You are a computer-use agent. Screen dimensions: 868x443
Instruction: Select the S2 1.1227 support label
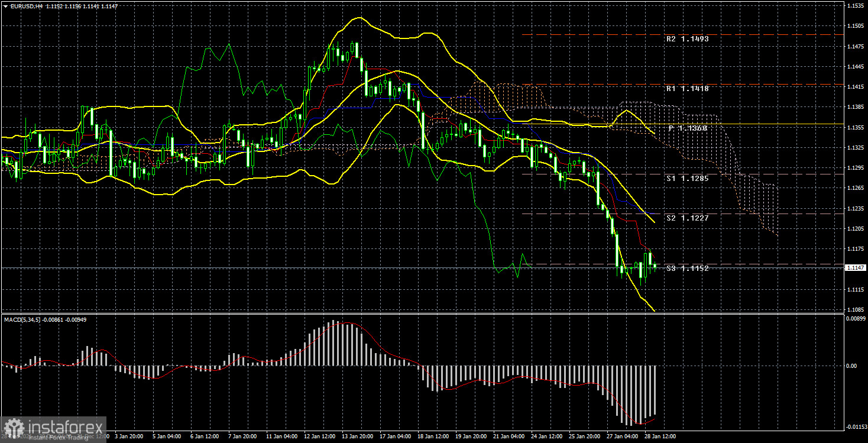click(x=687, y=218)
